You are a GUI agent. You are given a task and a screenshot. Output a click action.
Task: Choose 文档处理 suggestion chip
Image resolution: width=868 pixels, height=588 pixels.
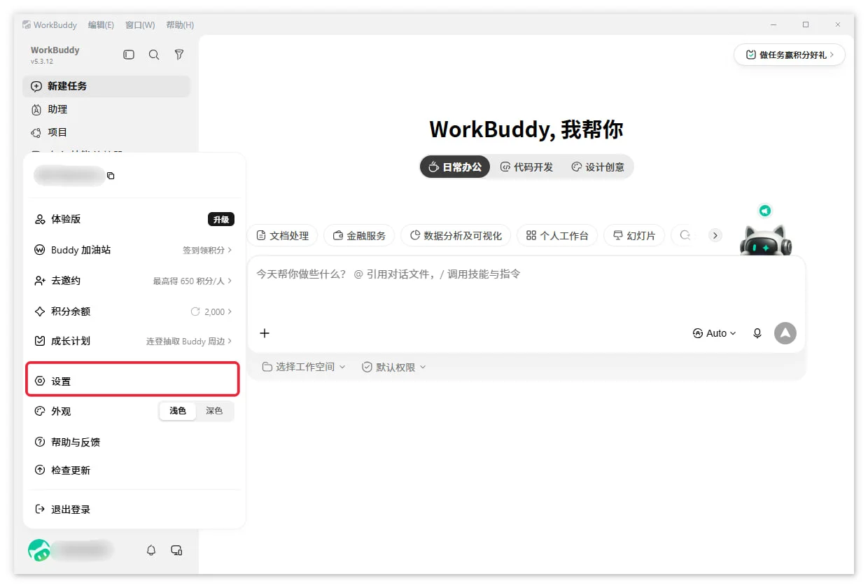[283, 235]
